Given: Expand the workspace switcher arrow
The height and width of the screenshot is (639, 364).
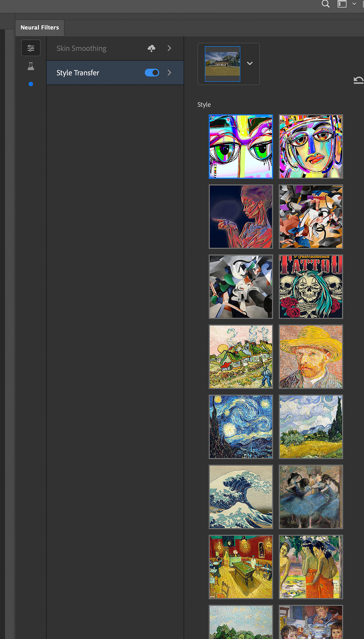Looking at the screenshot, I should (x=354, y=4).
